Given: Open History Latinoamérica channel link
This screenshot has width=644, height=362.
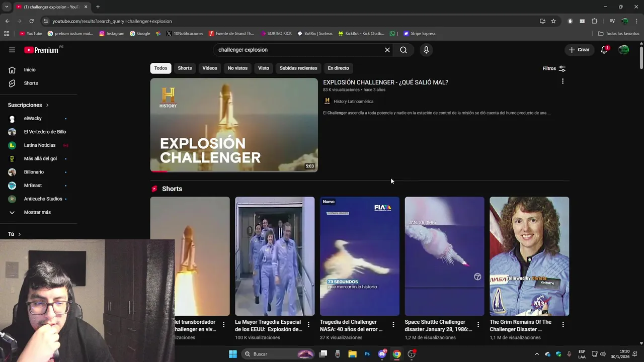Looking at the screenshot, I should [x=353, y=102].
